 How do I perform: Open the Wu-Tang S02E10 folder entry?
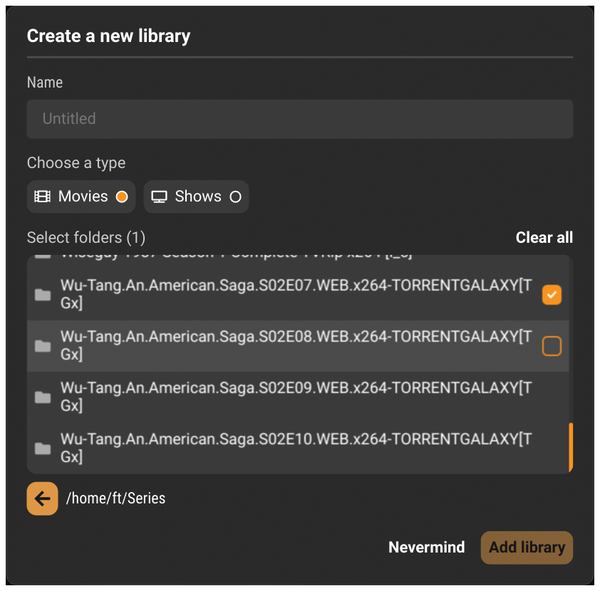[298, 448]
